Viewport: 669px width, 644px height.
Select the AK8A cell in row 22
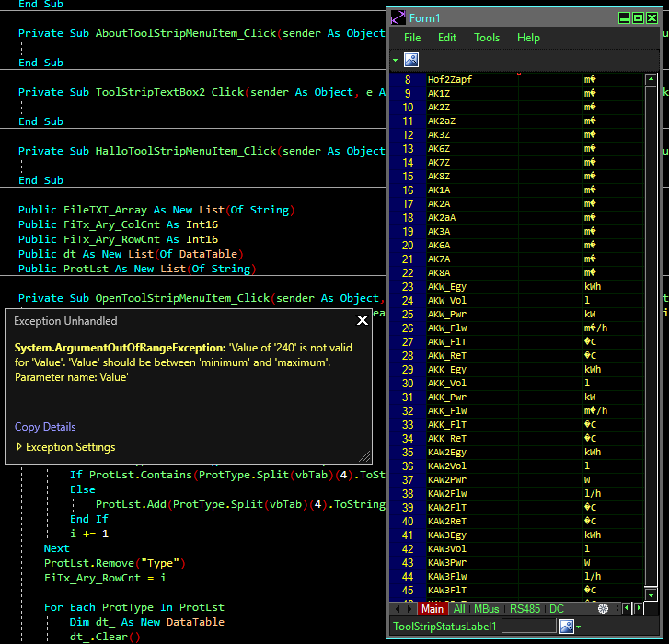click(x=472, y=273)
